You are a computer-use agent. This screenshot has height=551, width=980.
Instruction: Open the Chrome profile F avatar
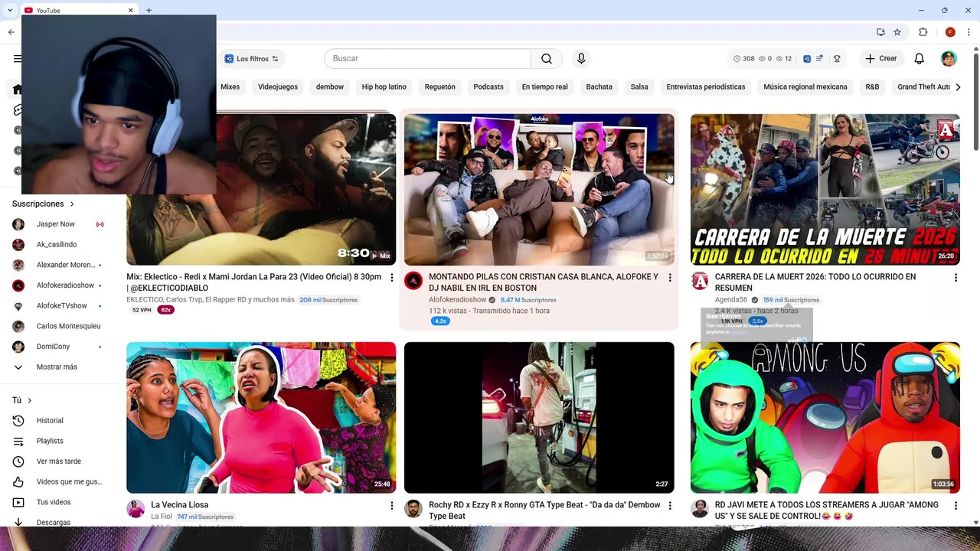pos(950,32)
